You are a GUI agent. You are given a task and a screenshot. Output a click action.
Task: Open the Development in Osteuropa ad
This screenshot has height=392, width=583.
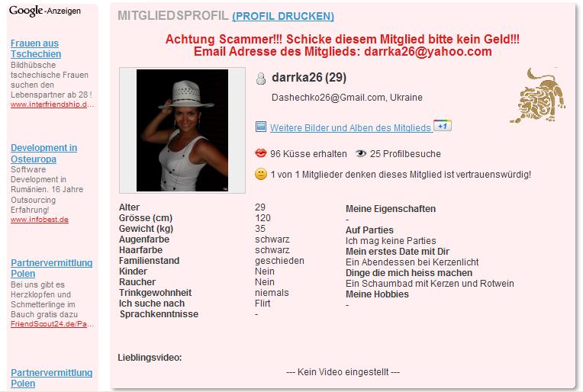pyautogui.click(x=43, y=153)
